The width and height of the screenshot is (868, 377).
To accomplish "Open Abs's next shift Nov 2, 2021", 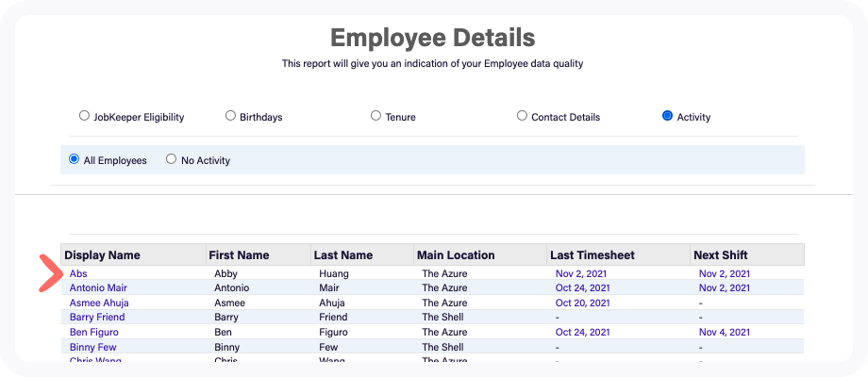I will (725, 273).
